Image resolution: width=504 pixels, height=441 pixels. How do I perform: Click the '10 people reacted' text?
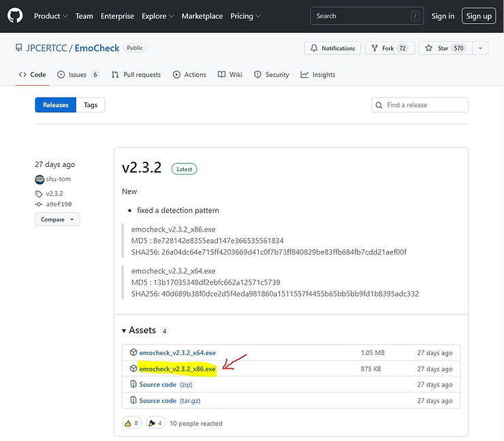196,424
